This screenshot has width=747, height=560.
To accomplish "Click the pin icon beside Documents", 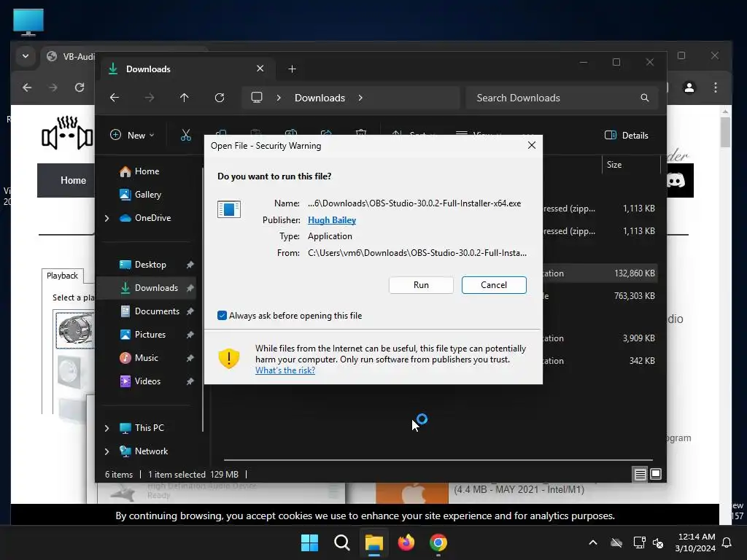I will click(190, 311).
